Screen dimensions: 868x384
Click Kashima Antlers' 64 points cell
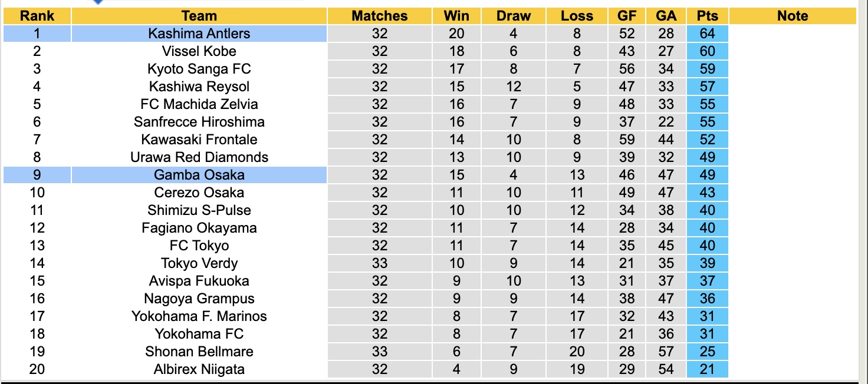707,34
